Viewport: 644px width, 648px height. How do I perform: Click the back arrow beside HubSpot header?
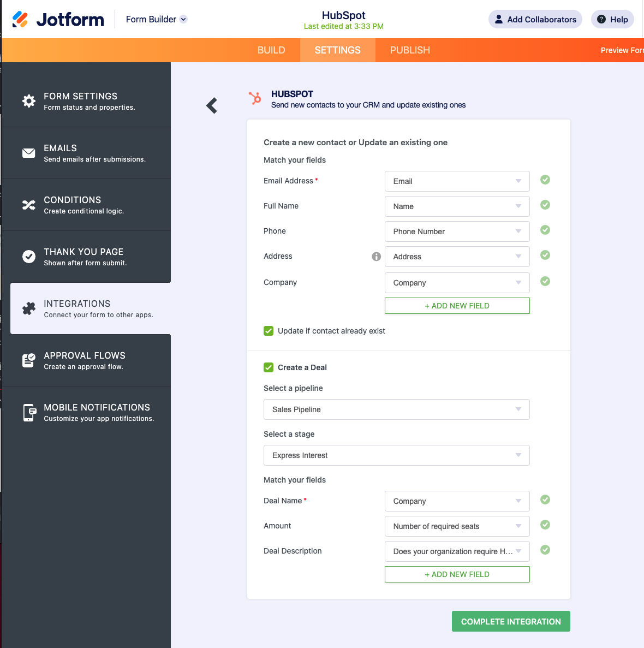tap(212, 106)
